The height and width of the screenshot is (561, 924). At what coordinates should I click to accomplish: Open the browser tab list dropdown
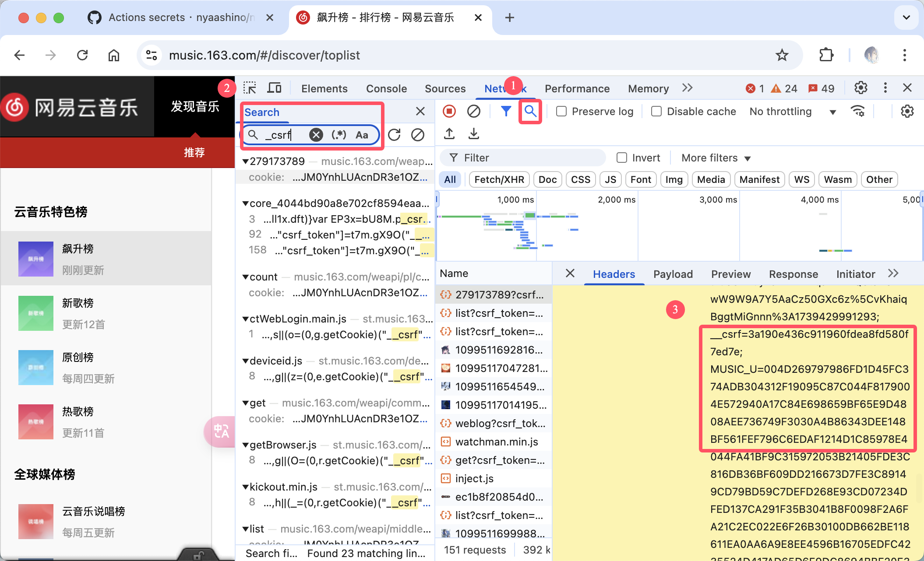pos(906,18)
